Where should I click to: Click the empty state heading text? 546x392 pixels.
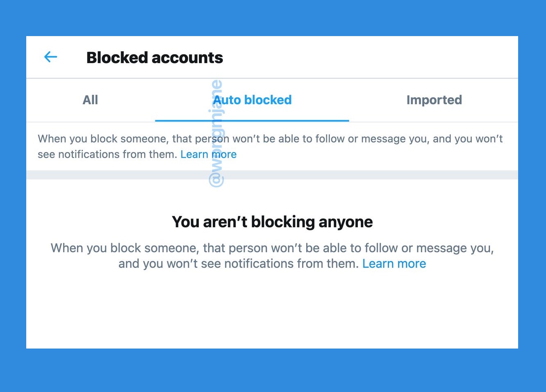pyautogui.click(x=272, y=221)
